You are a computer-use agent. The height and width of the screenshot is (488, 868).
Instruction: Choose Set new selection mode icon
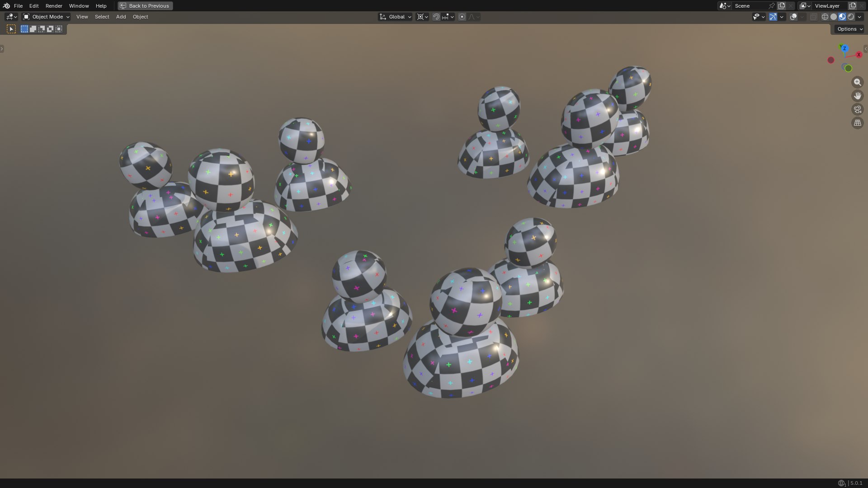[x=24, y=29]
